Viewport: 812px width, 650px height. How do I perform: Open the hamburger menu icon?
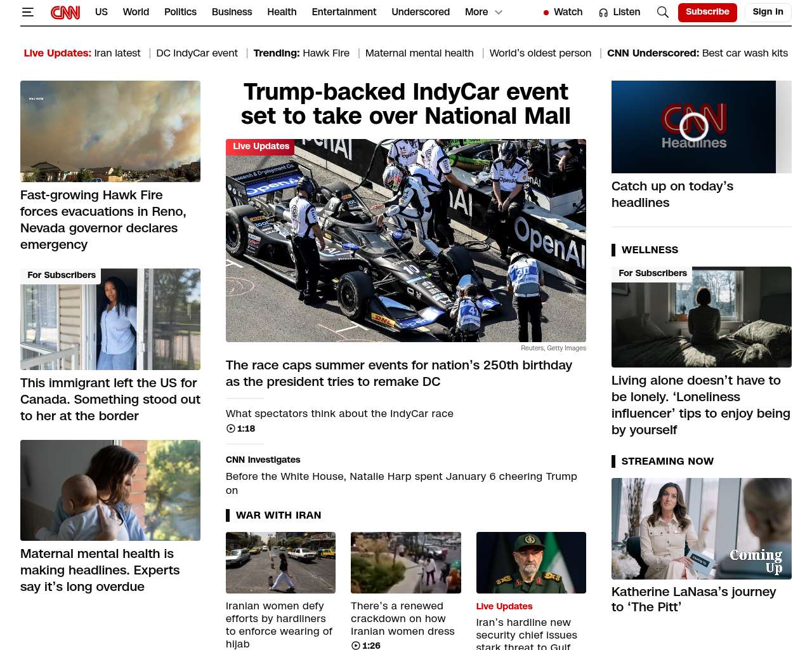pyautogui.click(x=28, y=12)
